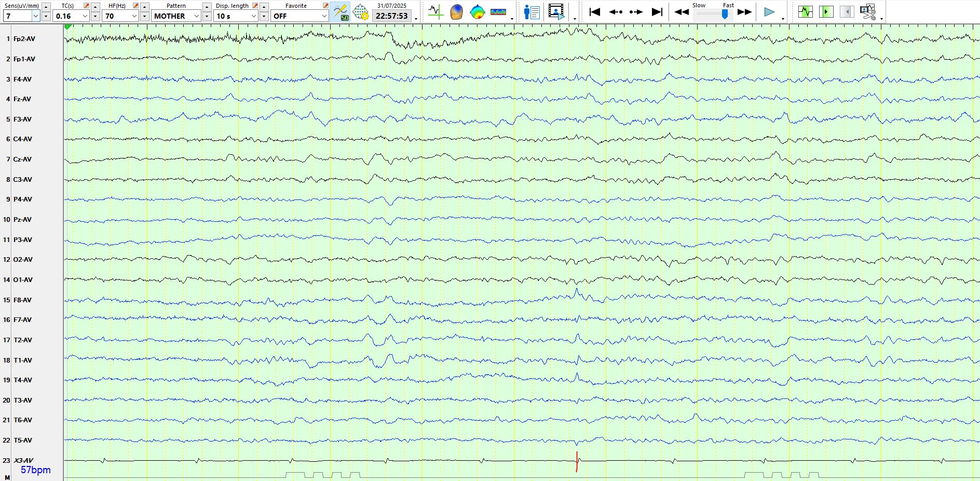This screenshot has height=481, width=980.
Task: Toggle the edit pencil for TC(s)
Action: pos(86,6)
